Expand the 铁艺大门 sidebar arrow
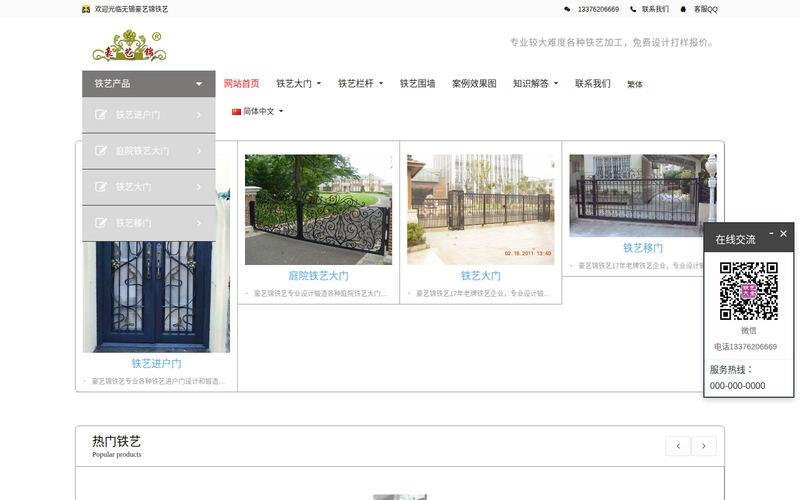Viewport: 800px width, 500px height. tap(199, 187)
